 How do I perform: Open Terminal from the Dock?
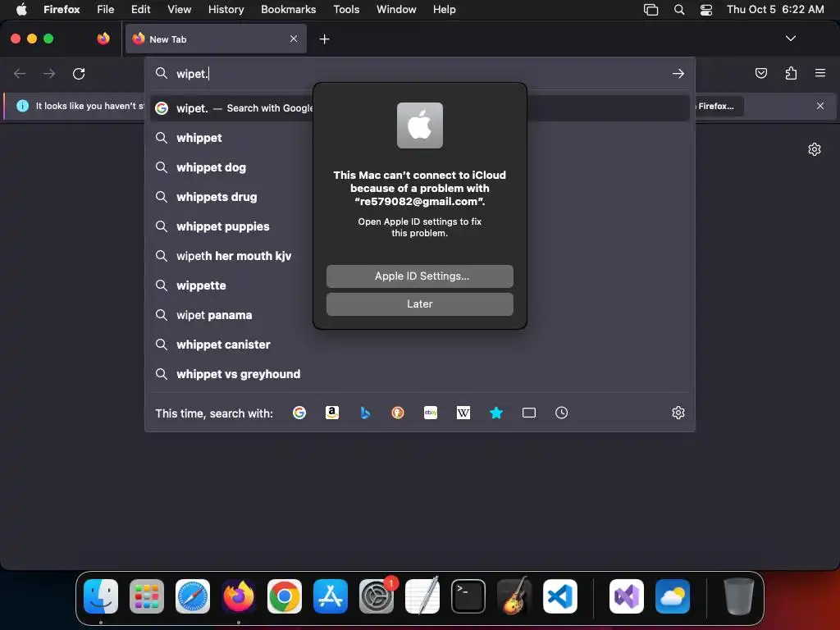point(468,596)
